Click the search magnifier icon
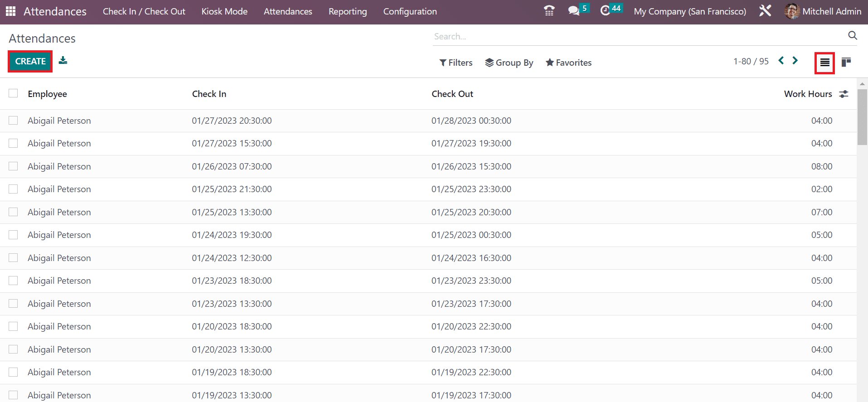The width and height of the screenshot is (868, 402). pos(852,36)
